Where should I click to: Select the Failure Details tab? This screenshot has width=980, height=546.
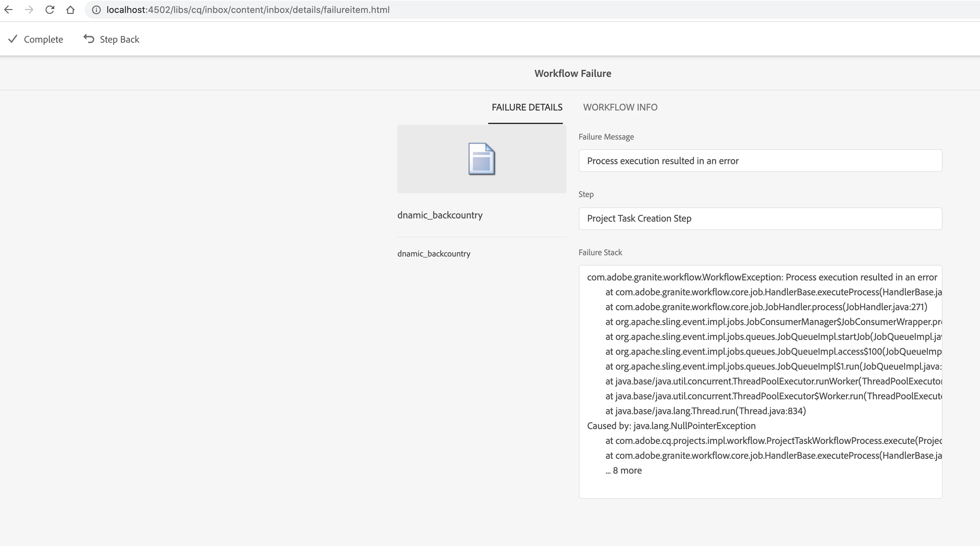tap(527, 107)
